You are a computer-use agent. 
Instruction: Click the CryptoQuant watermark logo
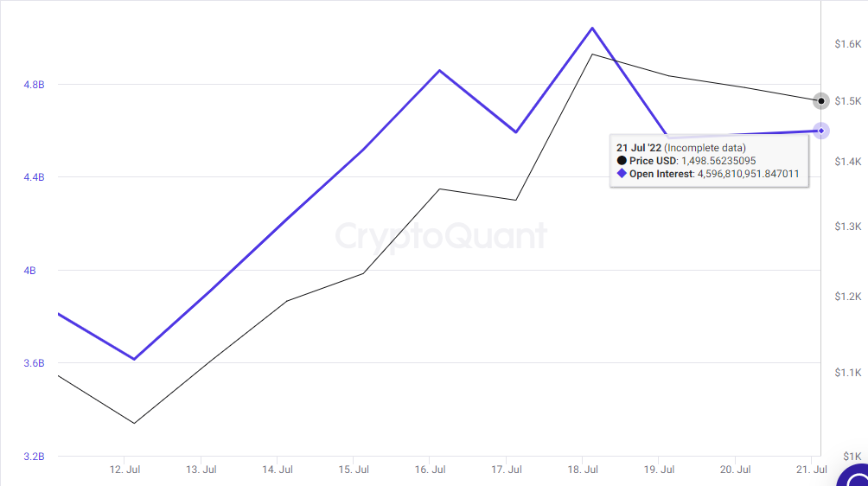441,236
